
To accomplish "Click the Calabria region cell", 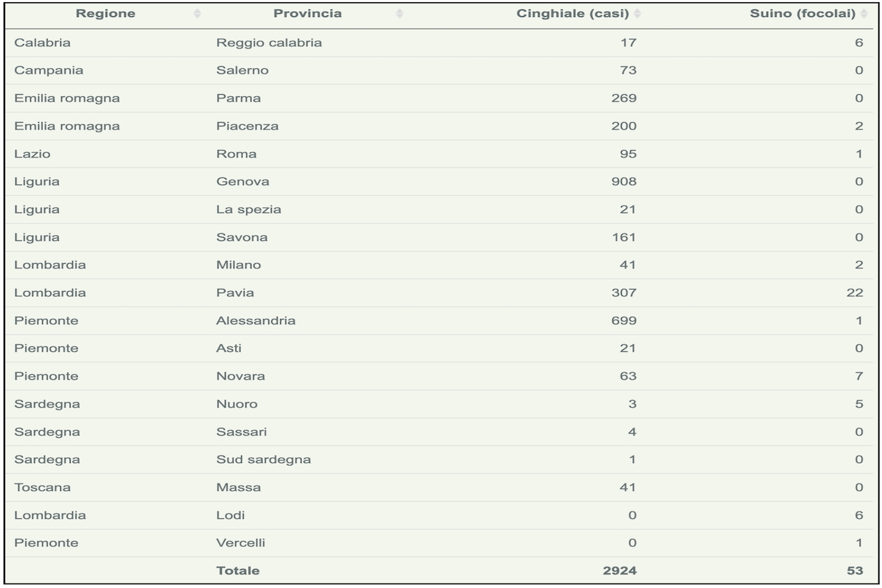I will 43,43.
